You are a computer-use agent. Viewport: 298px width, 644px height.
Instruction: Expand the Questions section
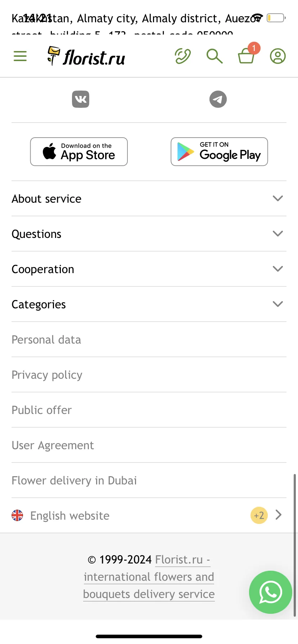[x=149, y=234]
